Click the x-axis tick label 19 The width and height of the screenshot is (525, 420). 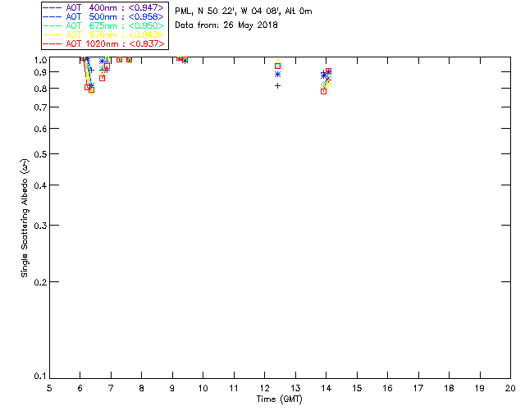tap(480, 388)
